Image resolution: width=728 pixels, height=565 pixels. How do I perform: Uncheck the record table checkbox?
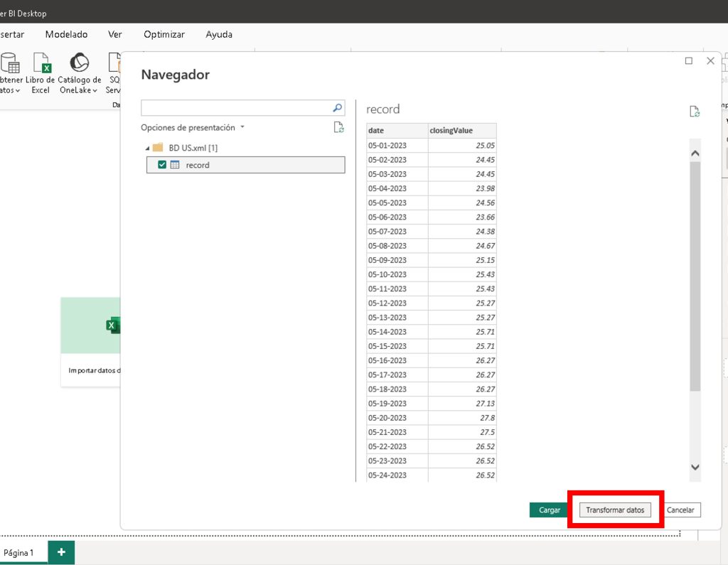[x=162, y=165]
